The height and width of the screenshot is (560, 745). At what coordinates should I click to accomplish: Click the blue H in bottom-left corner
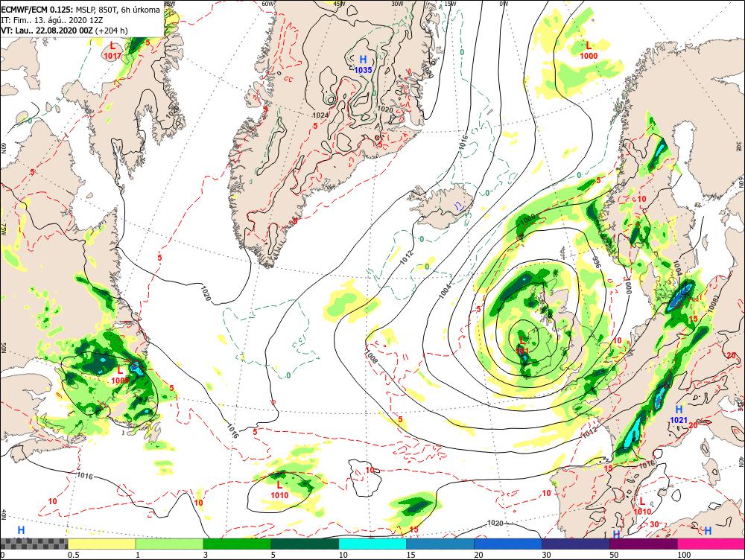click(x=21, y=529)
